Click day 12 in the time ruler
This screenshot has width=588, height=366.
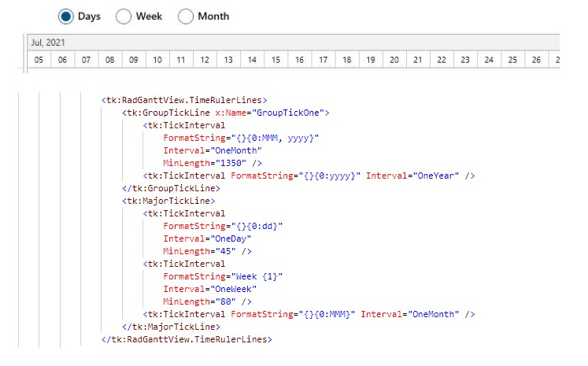coord(205,60)
